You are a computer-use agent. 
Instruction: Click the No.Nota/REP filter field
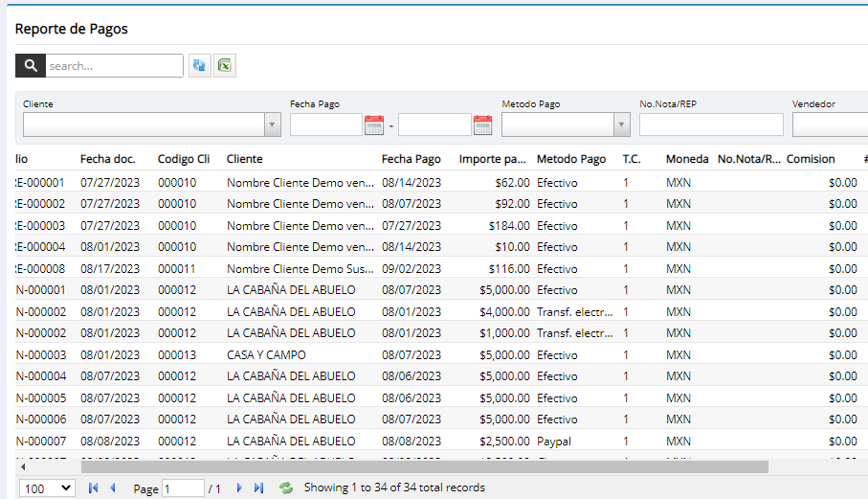711,125
